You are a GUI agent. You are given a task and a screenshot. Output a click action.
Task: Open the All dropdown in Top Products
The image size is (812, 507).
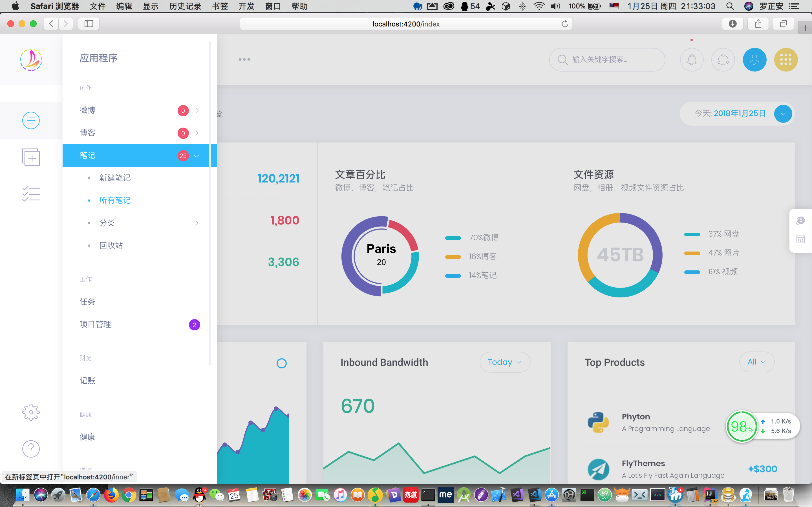tap(757, 362)
